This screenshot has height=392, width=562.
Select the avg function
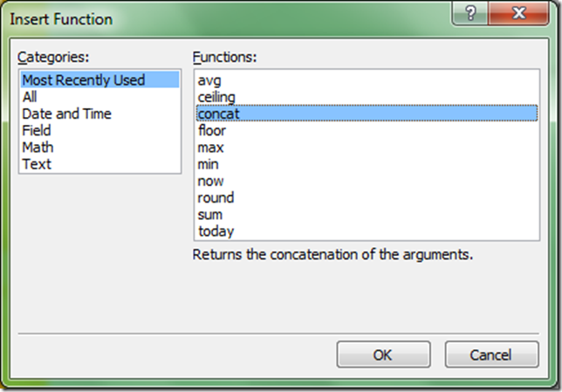(209, 80)
